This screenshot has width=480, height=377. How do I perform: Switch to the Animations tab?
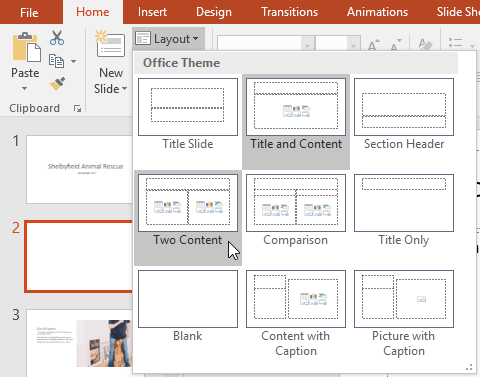point(377,12)
